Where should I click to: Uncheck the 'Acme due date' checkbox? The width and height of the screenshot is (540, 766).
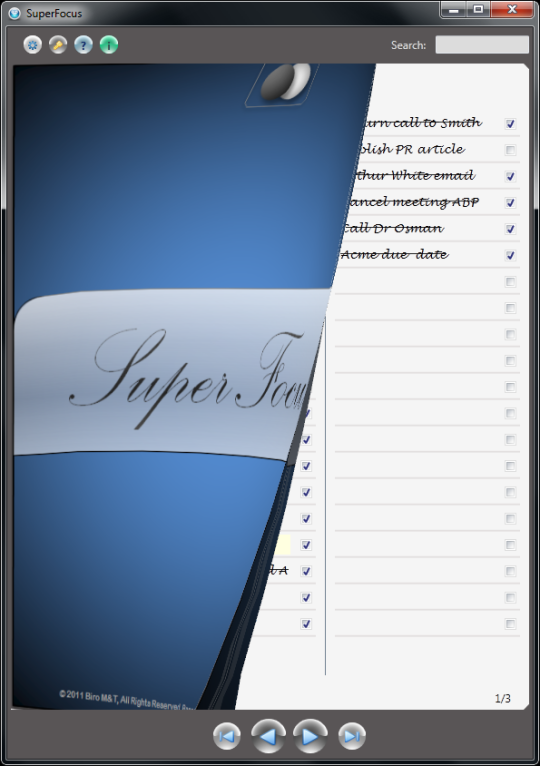[x=511, y=255]
